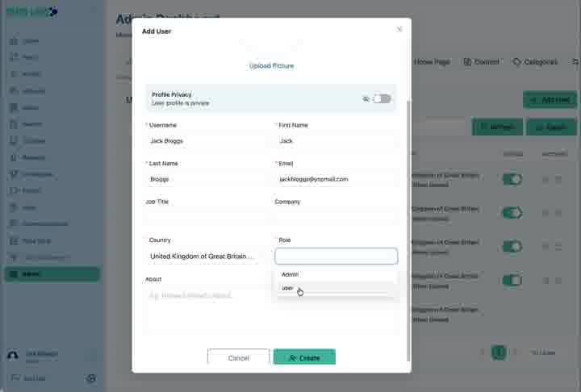Screen dimensions: 581x392
Task: Click the Add User button on the admin page
Action: point(550,100)
